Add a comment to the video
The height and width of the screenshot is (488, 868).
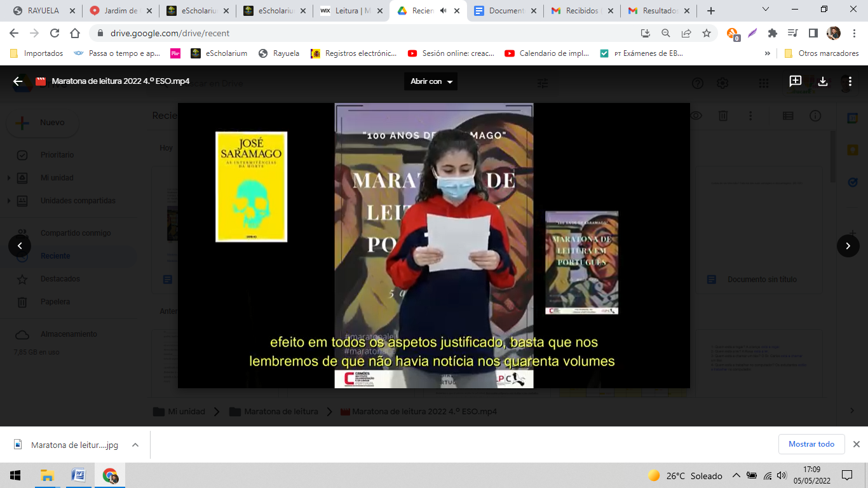click(x=796, y=81)
